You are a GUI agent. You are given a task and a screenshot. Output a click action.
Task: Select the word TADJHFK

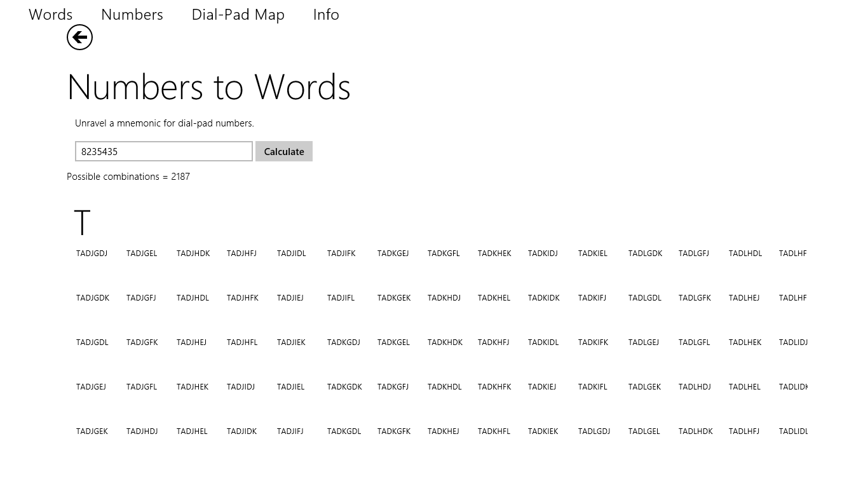pyautogui.click(x=243, y=298)
